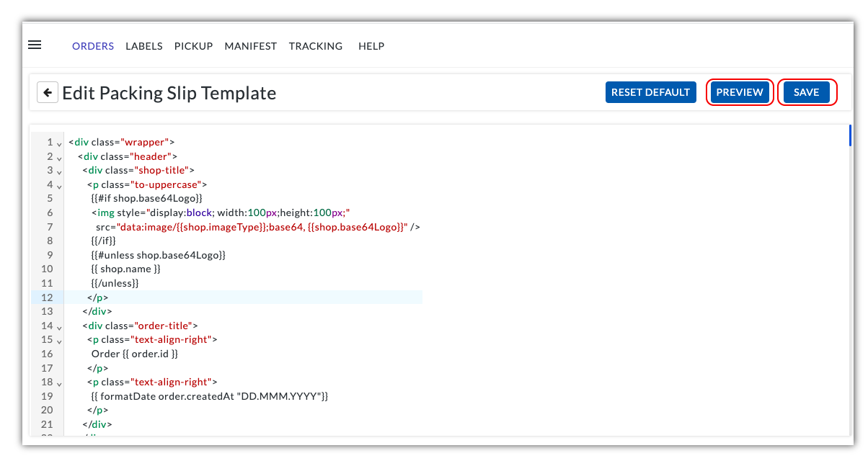
Task: Fold the to-uppercase paragraph at line 4
Action: [59, 185]
